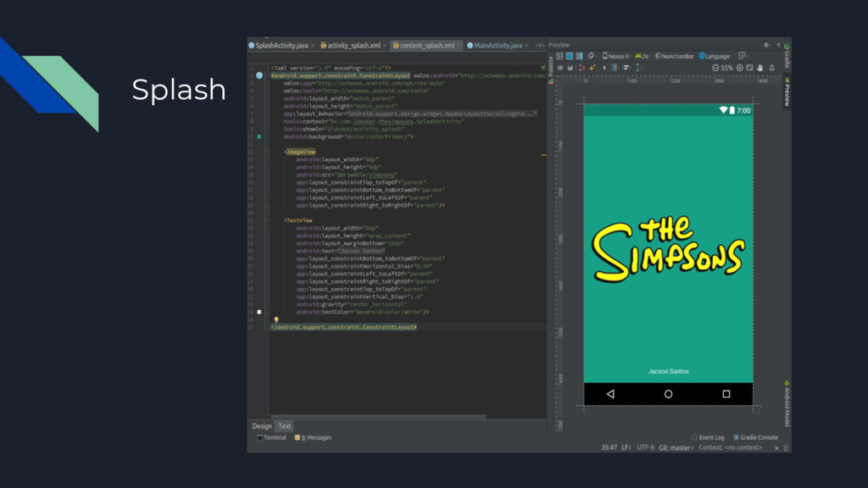
Task: Click the zoom in plus icon
Action: pyautogui.click(x=739, y=68)
